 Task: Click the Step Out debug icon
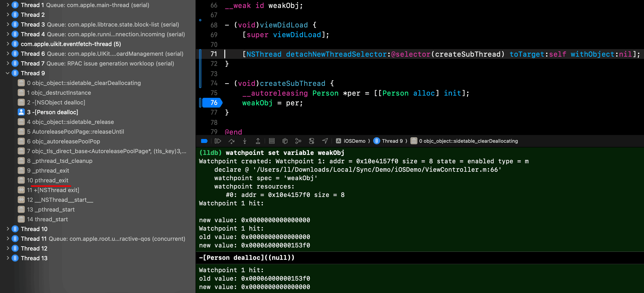coord(258,141)
